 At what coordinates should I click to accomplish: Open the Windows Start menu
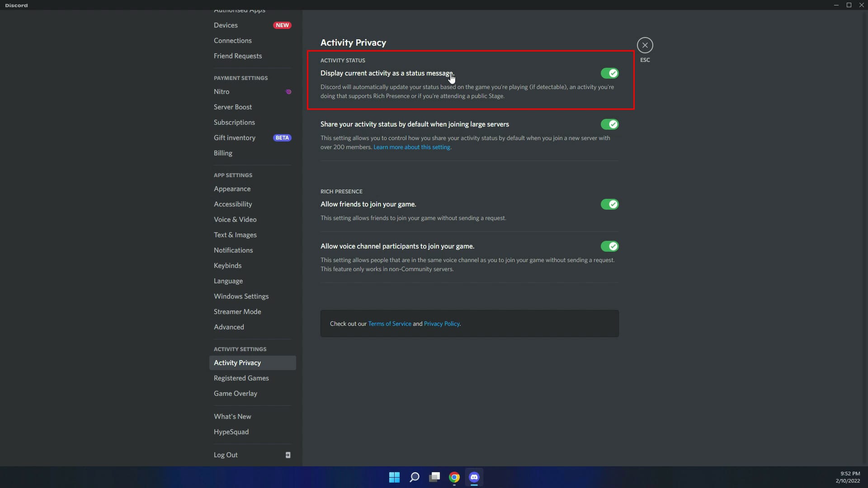click(x=394, y=477)
